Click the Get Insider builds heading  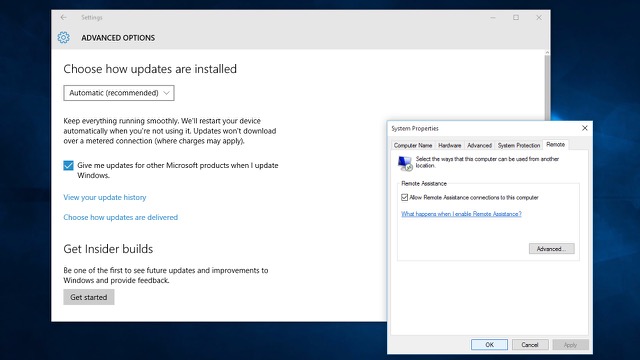pyautogui.click(x=108, y=249)
